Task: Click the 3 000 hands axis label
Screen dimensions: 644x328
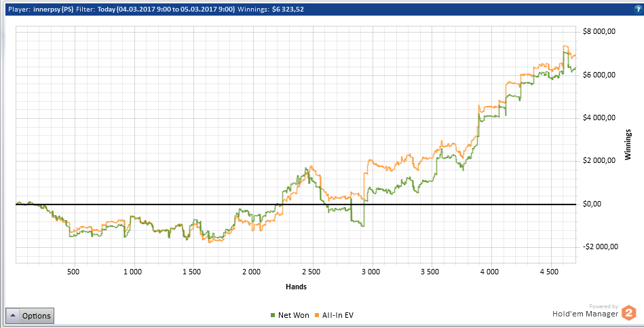Action: 371,272
